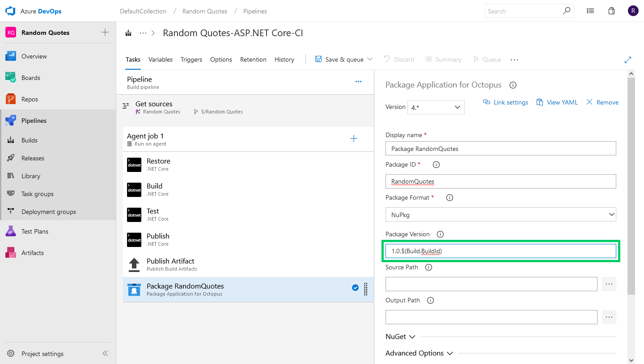Click info icon next to Source Path
This screenshot has height=364, width=644.
coord(428,267)
